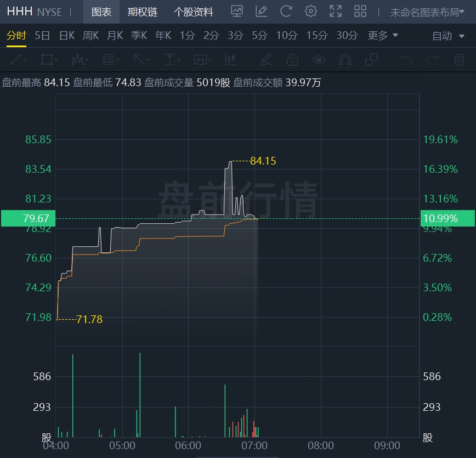Click the 79.67 current price tag
Screen dimensions: 476x458
tap(28, 218)
